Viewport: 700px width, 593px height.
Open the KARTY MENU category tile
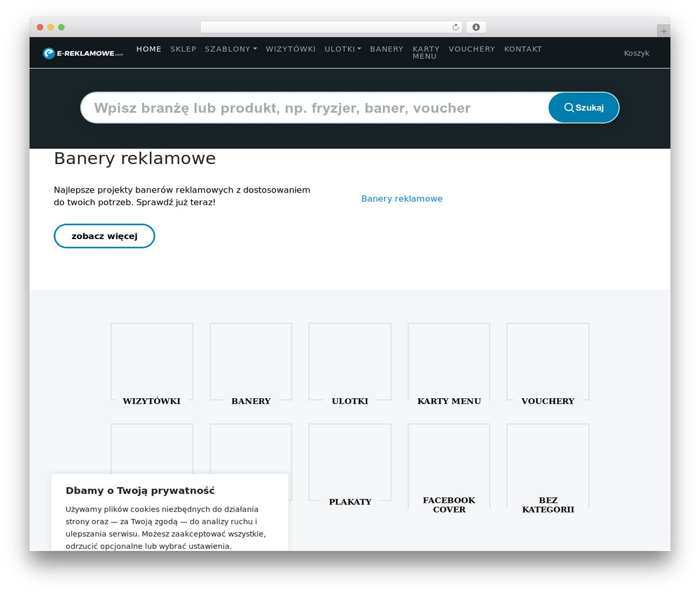(x=449, y=365)
